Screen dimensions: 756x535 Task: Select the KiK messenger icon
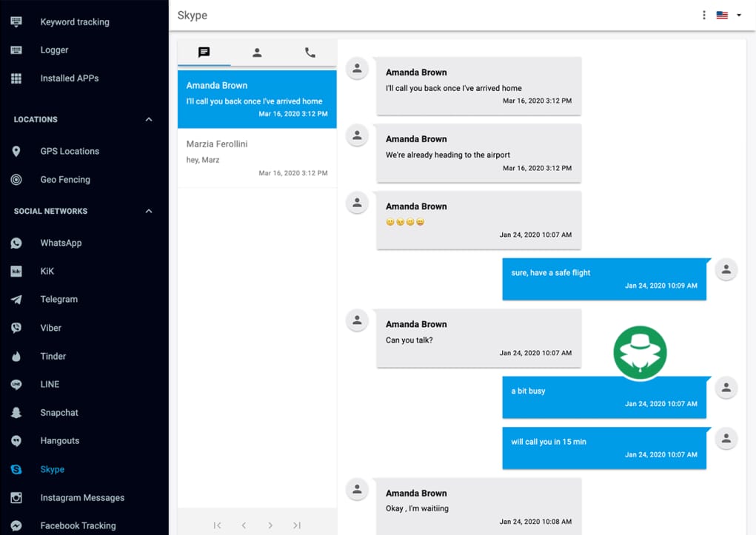(16, 271)
